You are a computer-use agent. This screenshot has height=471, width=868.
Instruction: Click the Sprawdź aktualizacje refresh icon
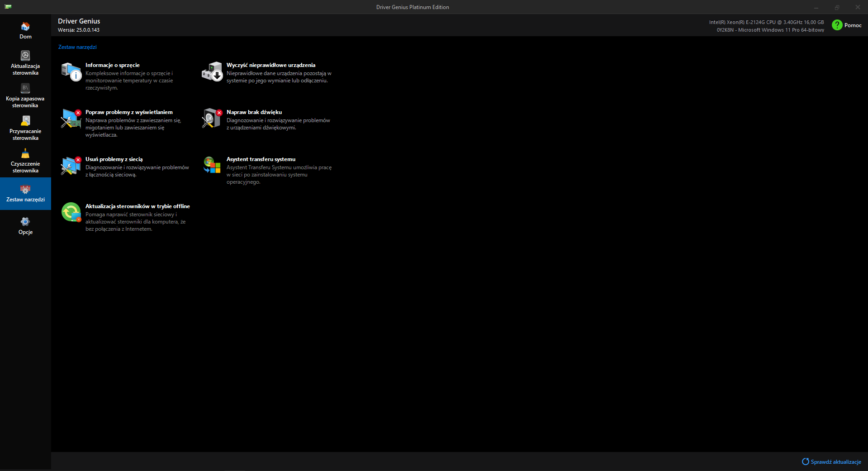(x=806, y=461)
